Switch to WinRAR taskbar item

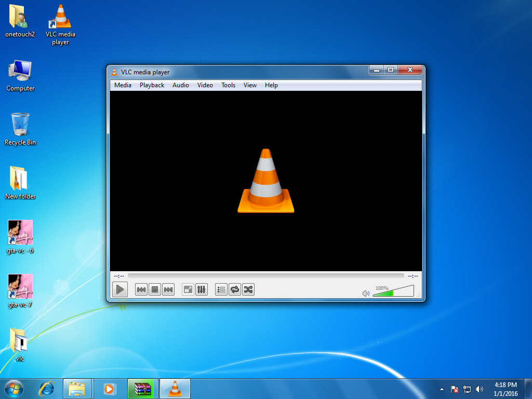143,389
